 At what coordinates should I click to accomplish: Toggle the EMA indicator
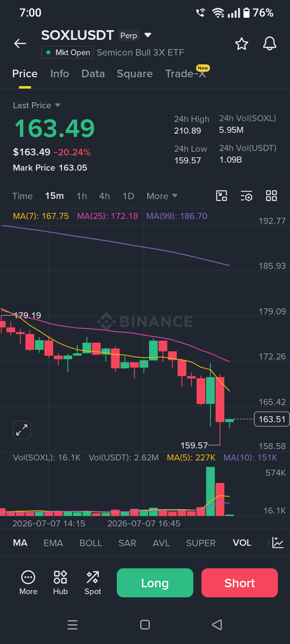(x=53, y=543)
